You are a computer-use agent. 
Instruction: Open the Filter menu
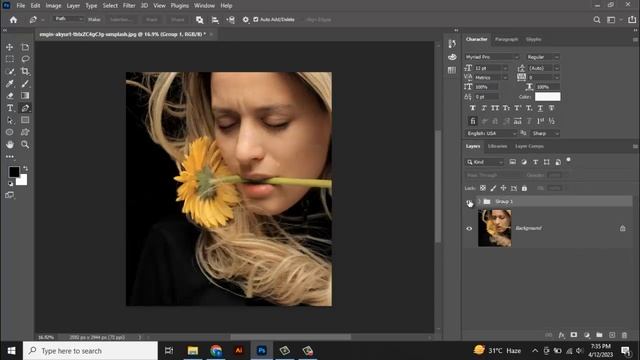click(129, 6)
